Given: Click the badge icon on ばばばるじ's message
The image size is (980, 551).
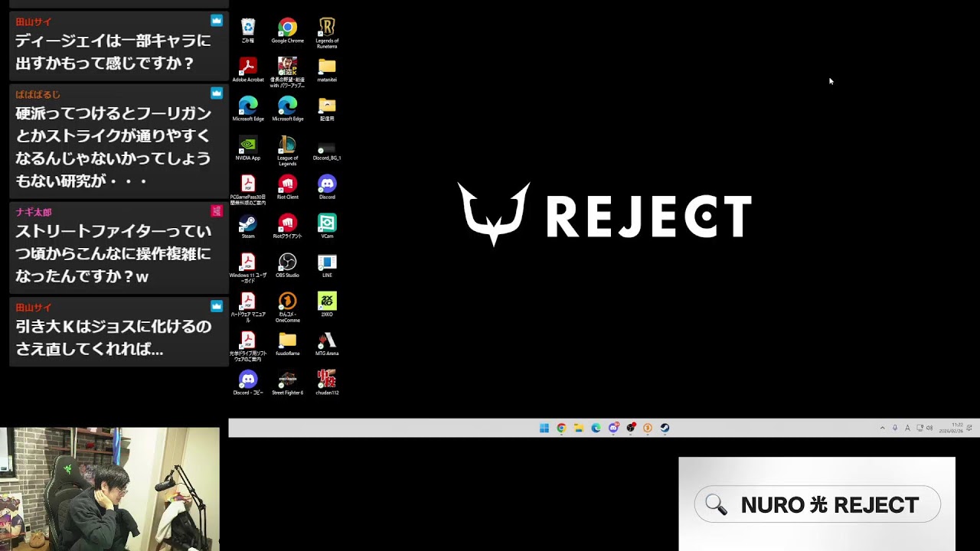Looking at the screenshot, I should (x=217, y=93).
